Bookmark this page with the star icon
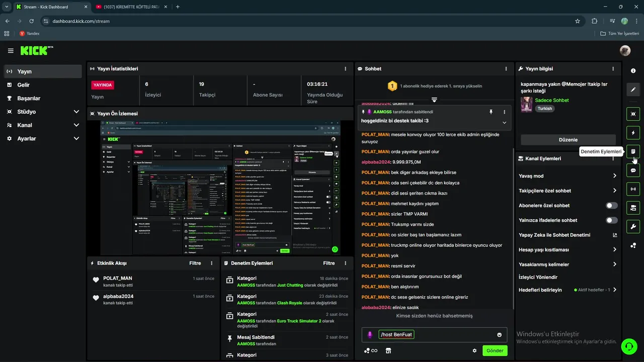 (x=578, y=21)
